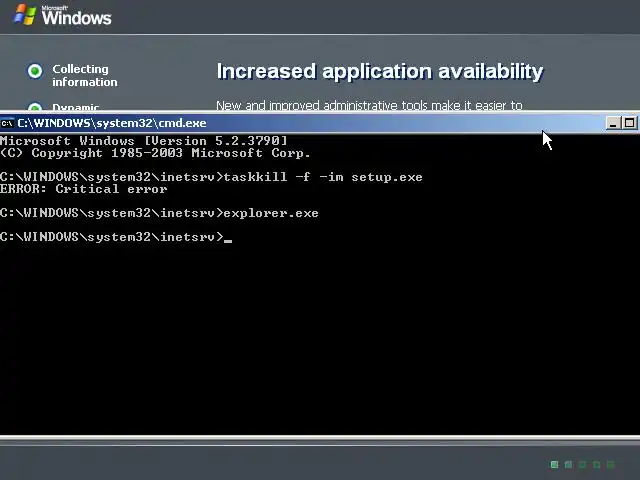Click the 'Collecting information' step label
Image resolution: width=640 pixels, height=480 pixels.
[x=84, y=76]
